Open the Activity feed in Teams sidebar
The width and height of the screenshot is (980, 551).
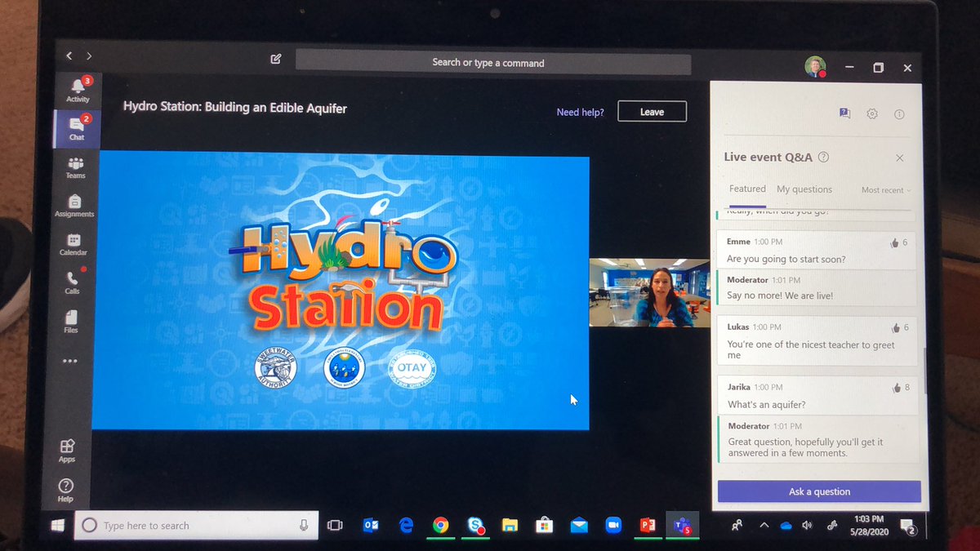78,90
